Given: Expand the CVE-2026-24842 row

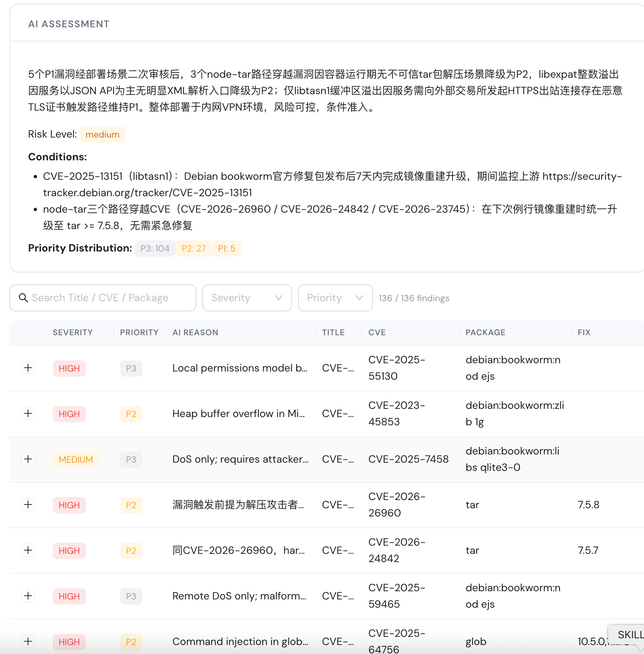Looking at the screenshot, I should tap(28, 550).
